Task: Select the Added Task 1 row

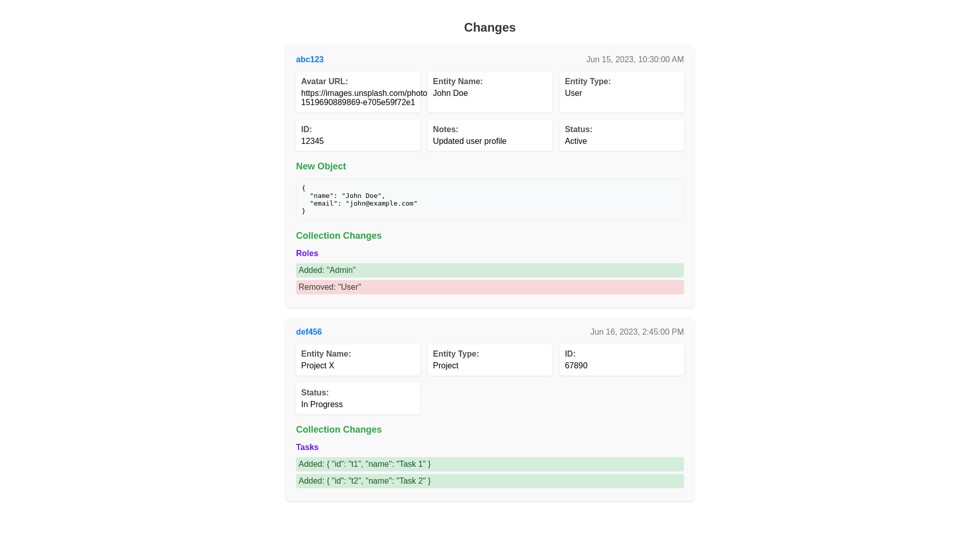Action: click(x=489, y=464)
